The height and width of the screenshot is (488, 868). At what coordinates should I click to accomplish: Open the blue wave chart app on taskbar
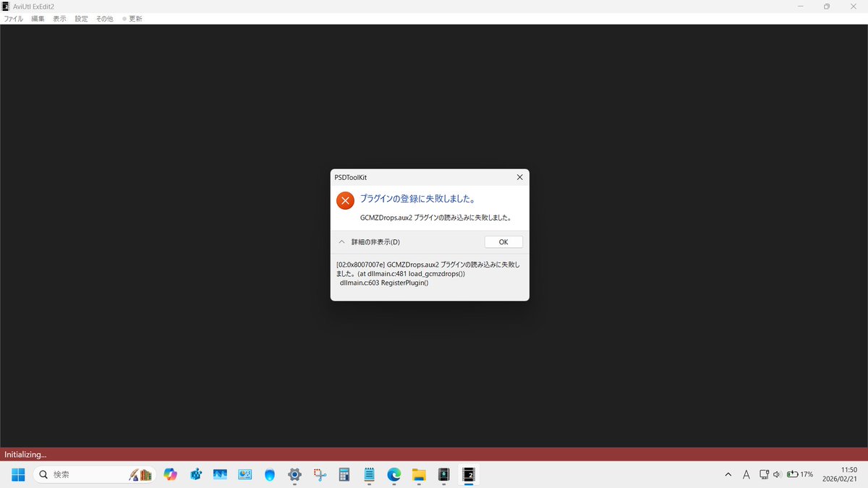tap(220, 474)
